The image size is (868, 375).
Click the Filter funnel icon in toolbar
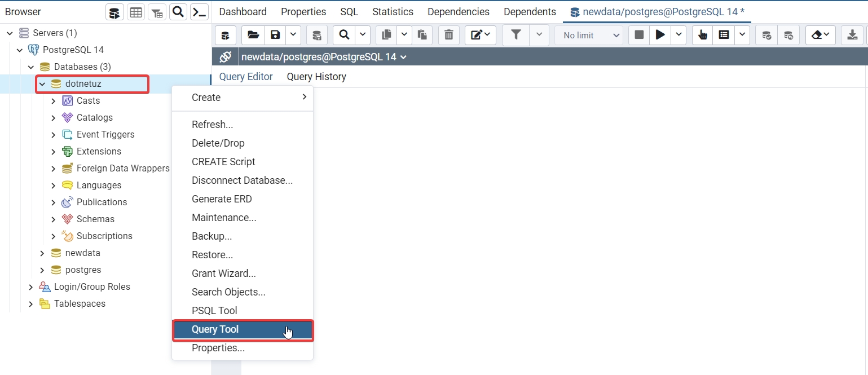point(515,35)
